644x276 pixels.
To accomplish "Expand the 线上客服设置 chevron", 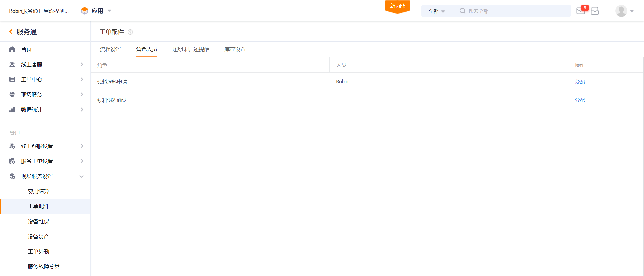I will (x=82, y=146).
